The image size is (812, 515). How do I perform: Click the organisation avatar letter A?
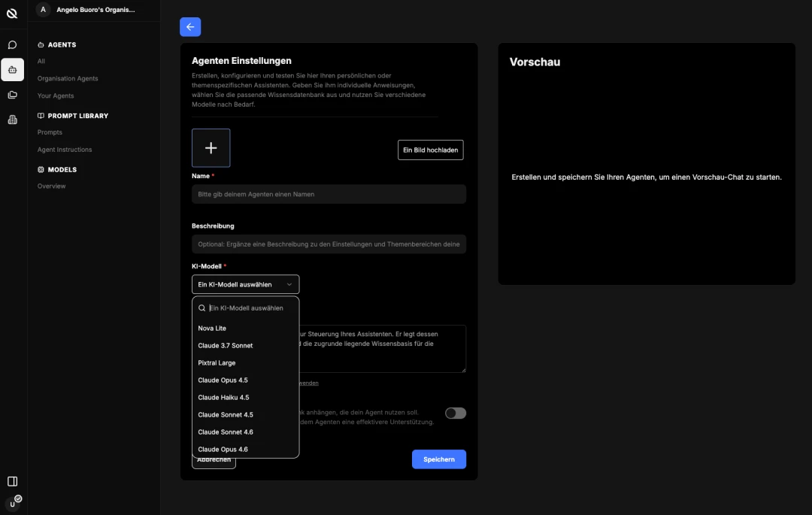pos(43,10)
